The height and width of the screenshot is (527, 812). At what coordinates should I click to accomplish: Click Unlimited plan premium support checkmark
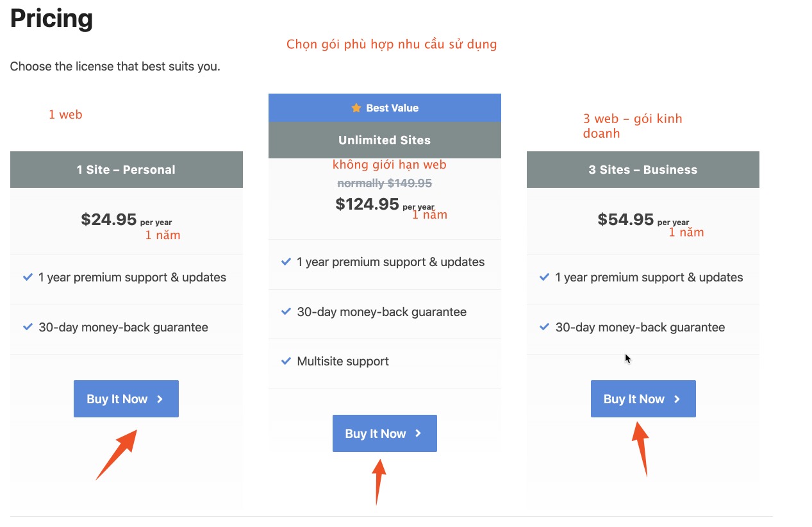coord(286,262)
